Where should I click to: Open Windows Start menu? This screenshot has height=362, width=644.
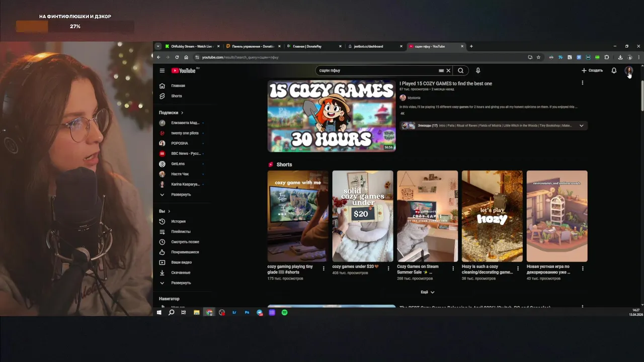(159, 312)
